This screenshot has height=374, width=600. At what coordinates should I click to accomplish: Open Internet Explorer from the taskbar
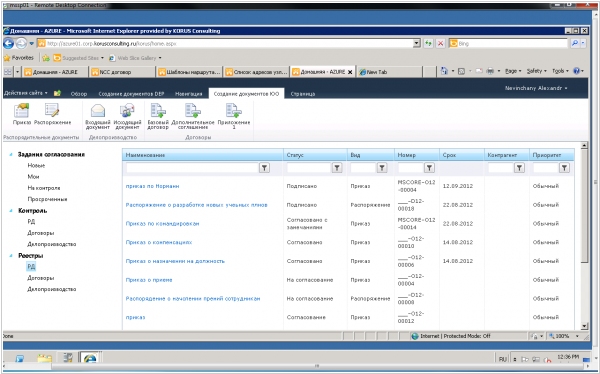(90, 358)
